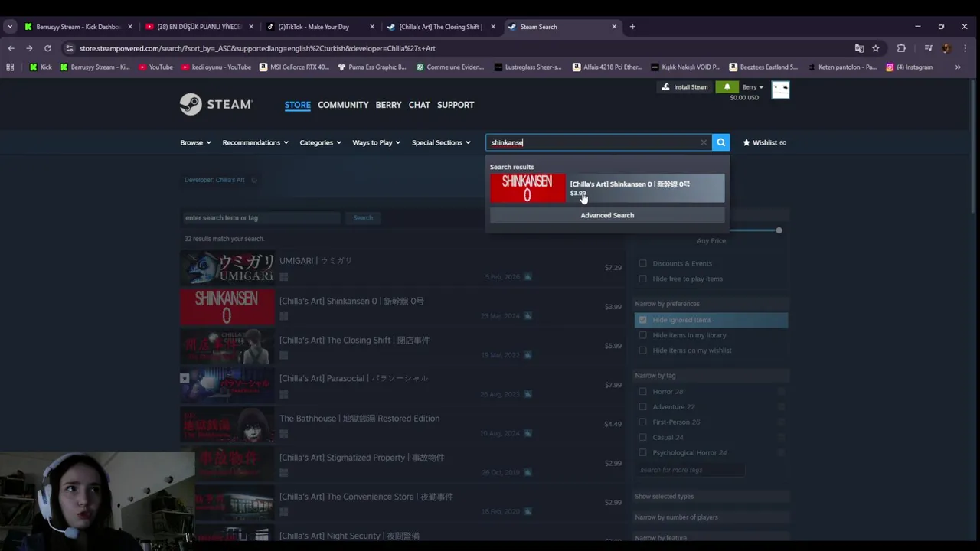Open The Bathhouse Restored Edition result
The height and width of the screenshot is (551, 980).
pyautogui.click(x=402, y=425)
